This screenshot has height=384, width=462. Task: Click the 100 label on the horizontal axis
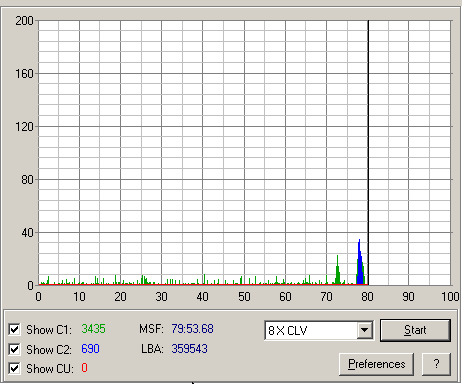(x=450, y=296)
